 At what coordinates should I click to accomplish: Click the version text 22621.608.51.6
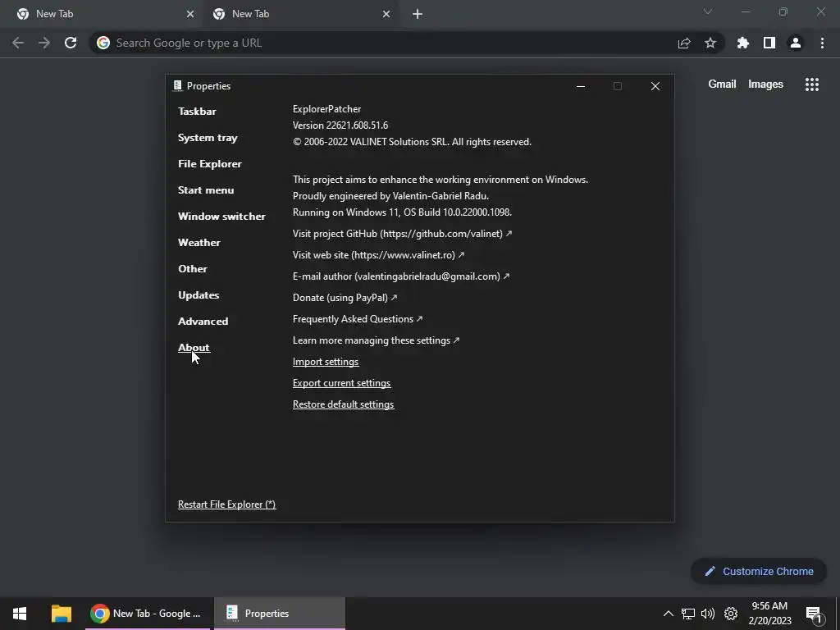click(x=340, y=126)
